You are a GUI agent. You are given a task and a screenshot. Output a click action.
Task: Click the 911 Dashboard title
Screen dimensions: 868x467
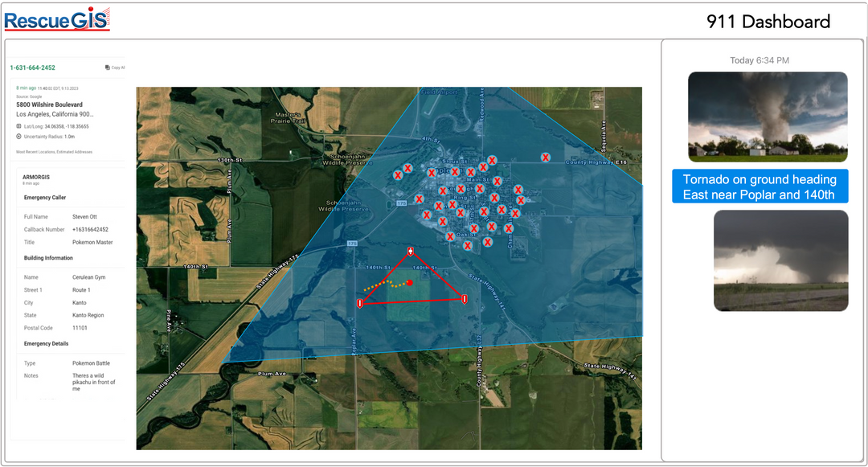click(768, 22)
